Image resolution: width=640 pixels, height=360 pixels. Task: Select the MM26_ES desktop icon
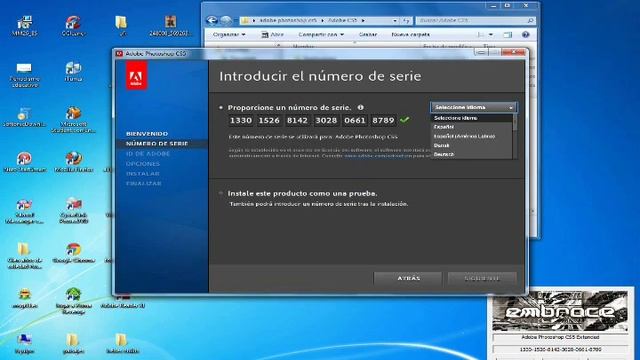coord(24,26)
